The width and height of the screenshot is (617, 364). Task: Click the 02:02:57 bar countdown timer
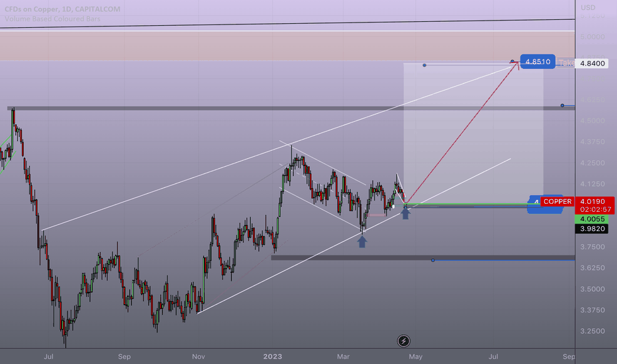click(x=594, y=210)
